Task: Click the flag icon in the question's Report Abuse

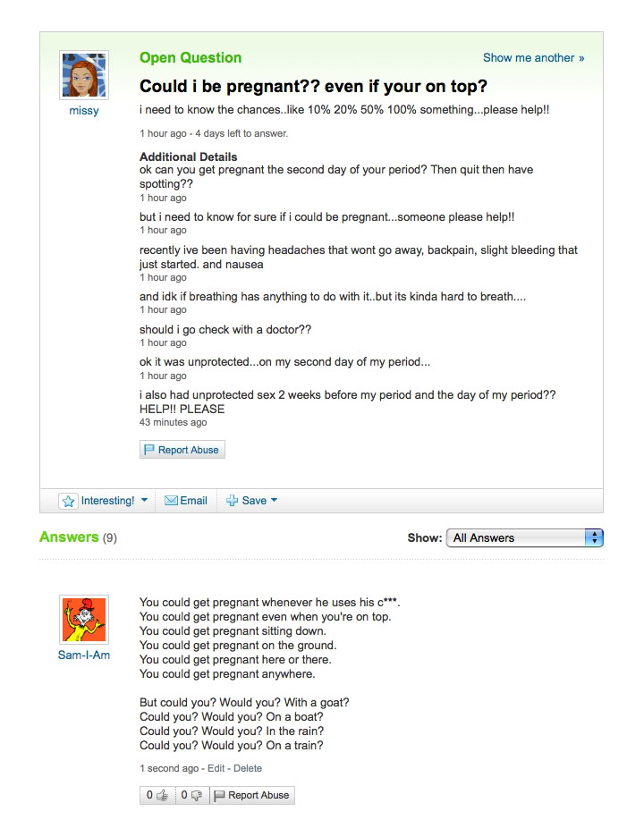Action: (149, 450)
